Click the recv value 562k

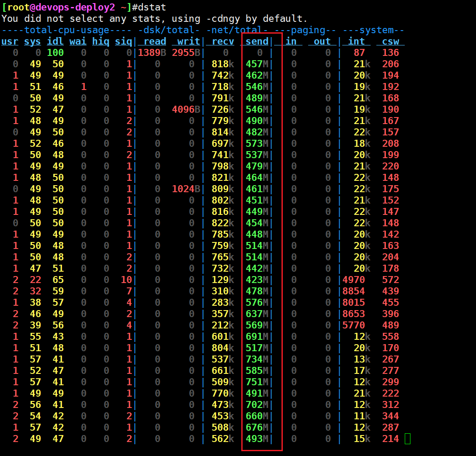tap(223, 439)
